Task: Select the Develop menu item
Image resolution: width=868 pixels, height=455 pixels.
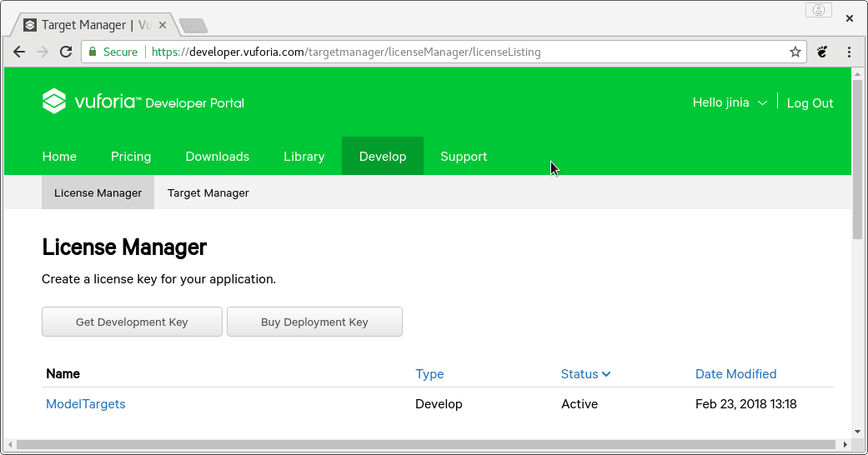Action: coord(383,156)
